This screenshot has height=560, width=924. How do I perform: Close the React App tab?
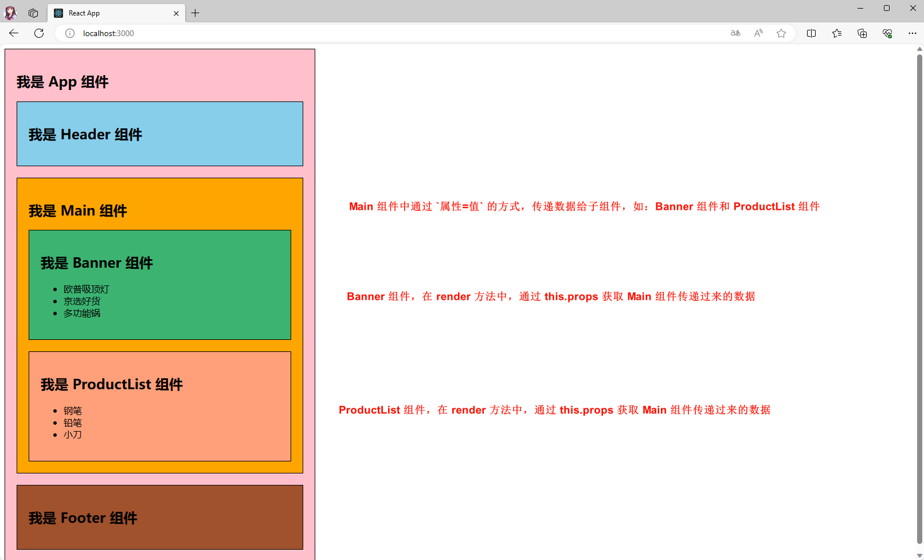coord(176,13)
